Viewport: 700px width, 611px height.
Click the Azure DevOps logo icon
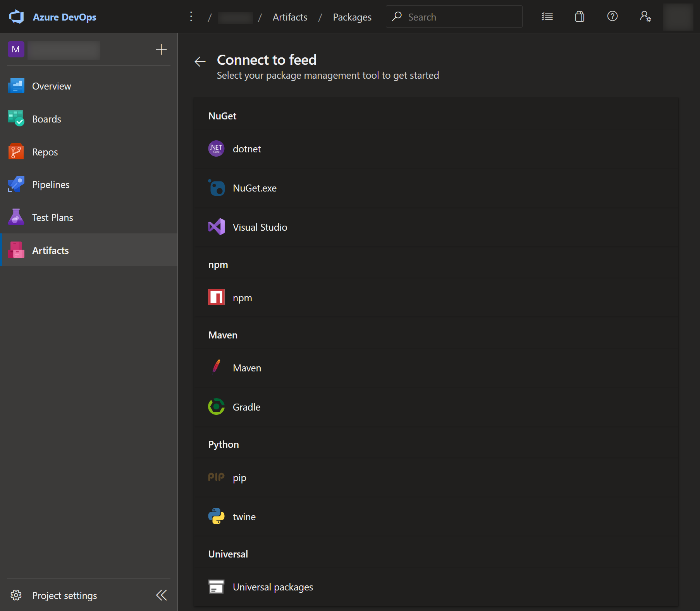16,17
